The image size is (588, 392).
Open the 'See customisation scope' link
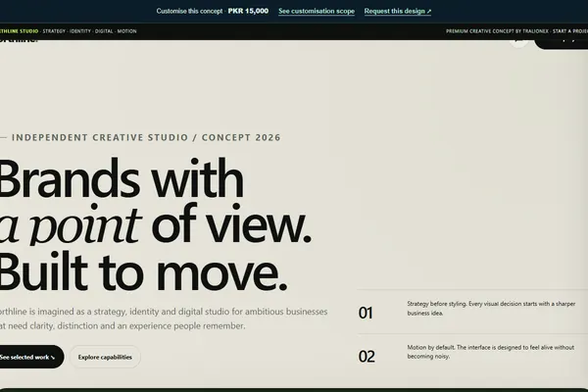(x=317, y=11)
